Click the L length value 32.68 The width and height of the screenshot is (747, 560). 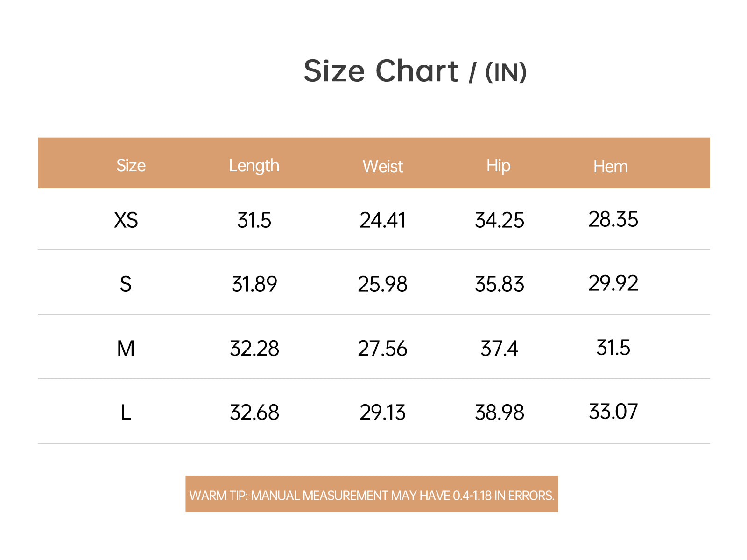254,413
